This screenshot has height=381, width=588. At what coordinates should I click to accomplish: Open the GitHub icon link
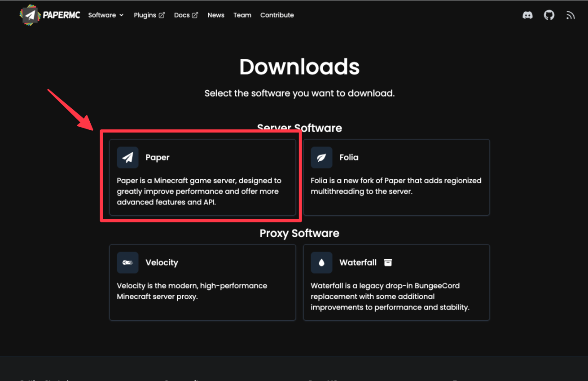pyautogui.click(x=549, y=15)
